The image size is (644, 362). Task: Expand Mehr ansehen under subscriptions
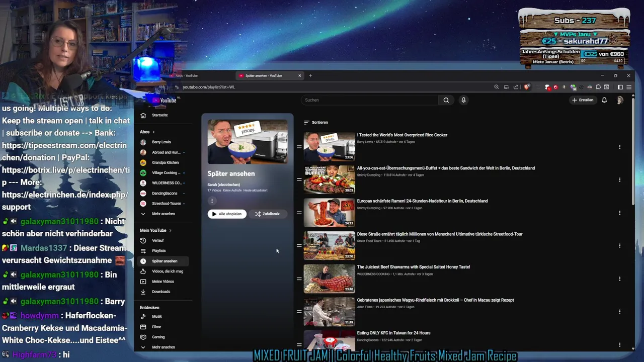(x=164, y=214)
